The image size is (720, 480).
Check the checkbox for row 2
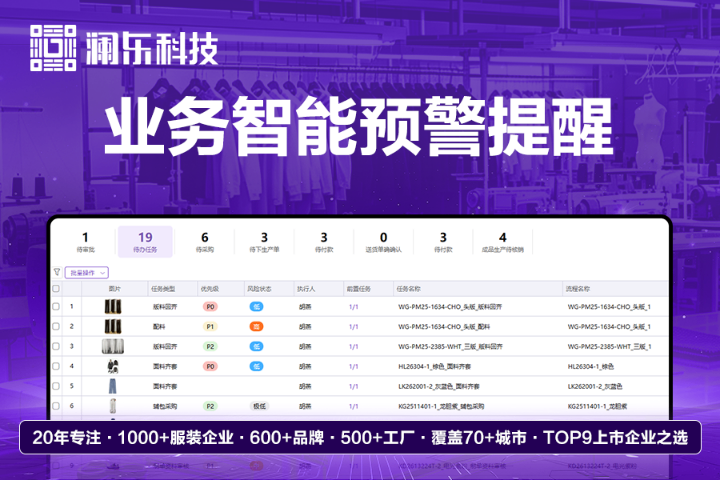click(56, 327)
